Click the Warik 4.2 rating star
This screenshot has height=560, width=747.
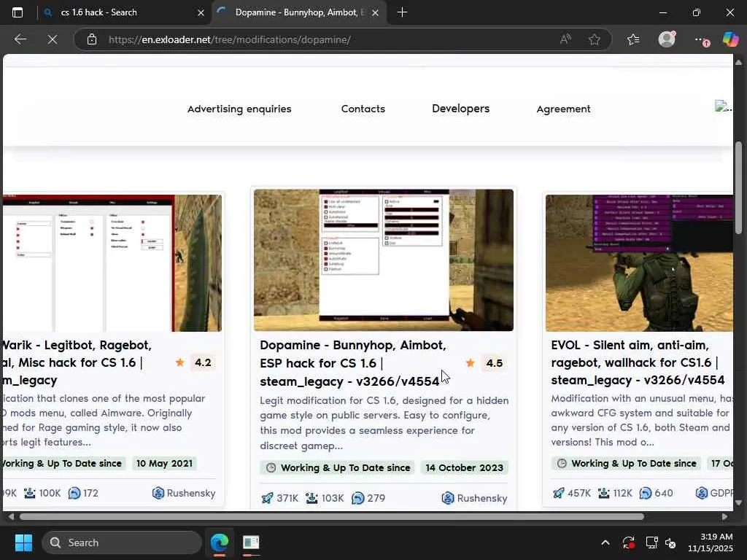point(179,362)
